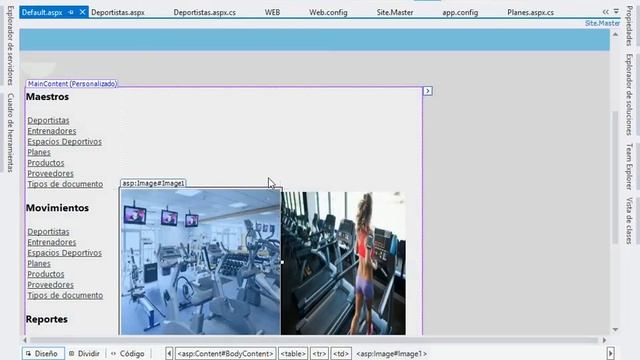Switch to Dividir split view
The height and width of the screenshot is (360, 640).
pos(84,353)
